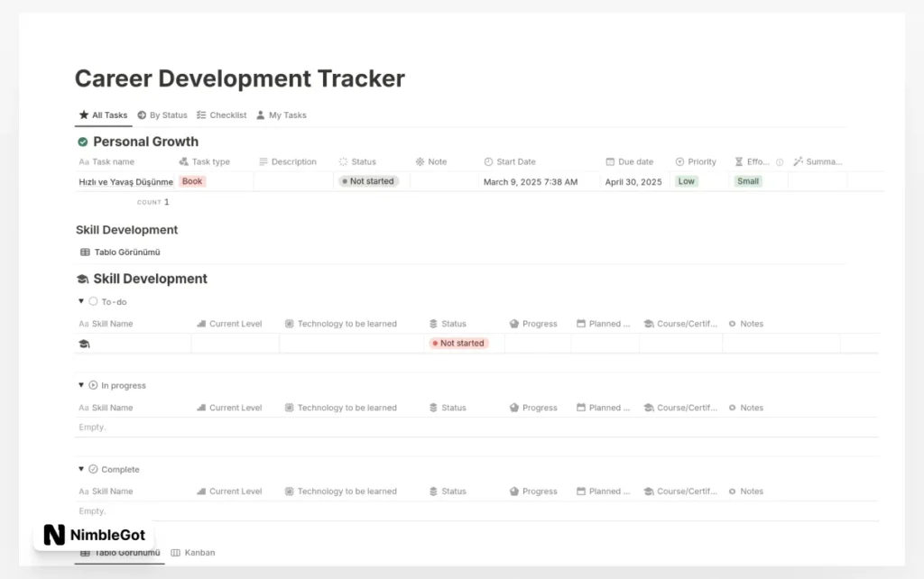Collapse the Complete group triangle
Screen dimensions: 924x579
(80, 469)
